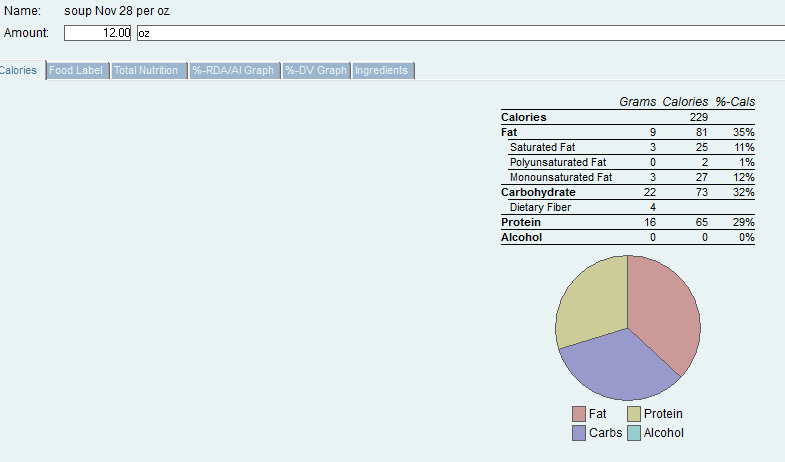Click the Alcohol legend color swatch
Image resolution: width=785 pixels, height=462 pixels.
point(634,433)
